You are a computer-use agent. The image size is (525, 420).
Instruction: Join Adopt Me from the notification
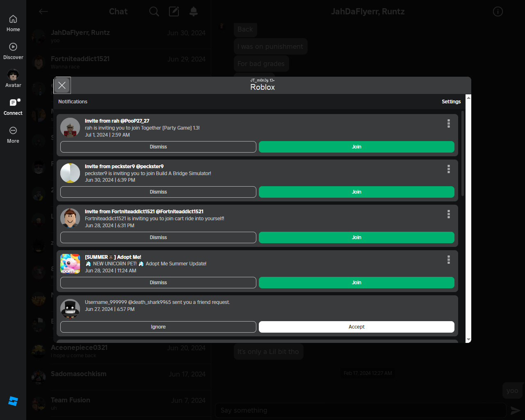356,283
